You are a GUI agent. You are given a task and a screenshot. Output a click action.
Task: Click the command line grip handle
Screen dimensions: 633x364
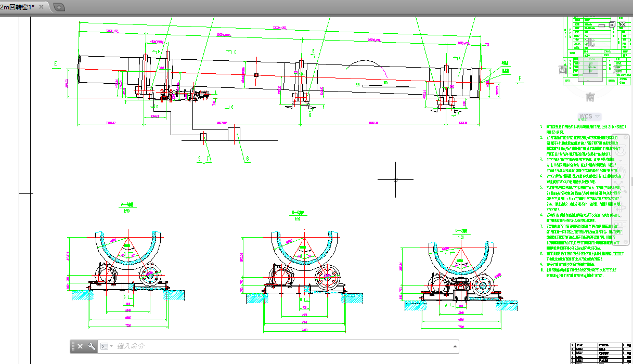click(73, 346)
